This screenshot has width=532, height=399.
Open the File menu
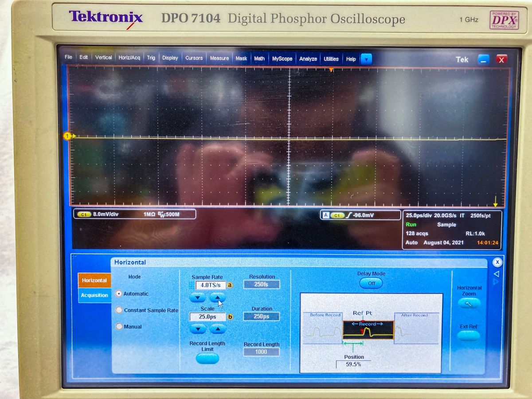point(68,58)
